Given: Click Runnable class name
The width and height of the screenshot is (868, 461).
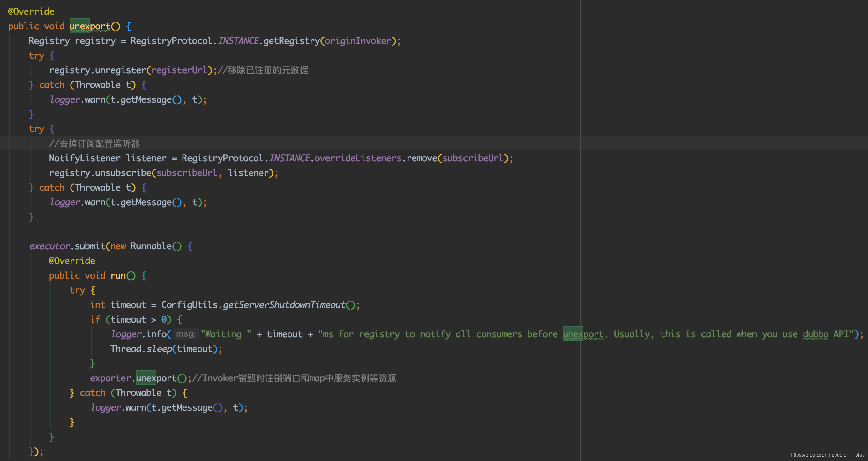Looking at the screenshot, I should pos(151,246).
